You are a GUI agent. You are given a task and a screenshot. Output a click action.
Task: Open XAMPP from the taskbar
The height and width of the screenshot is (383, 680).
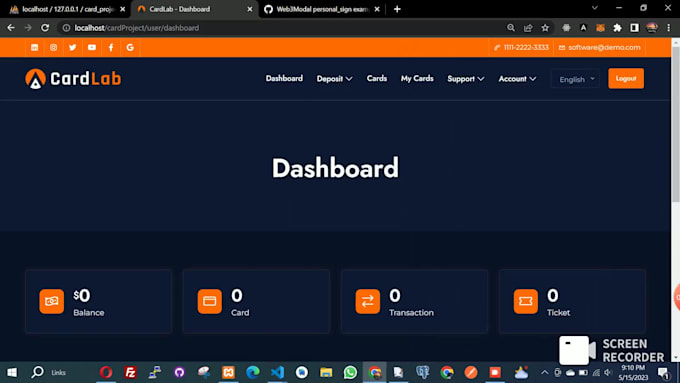point(228,372)
